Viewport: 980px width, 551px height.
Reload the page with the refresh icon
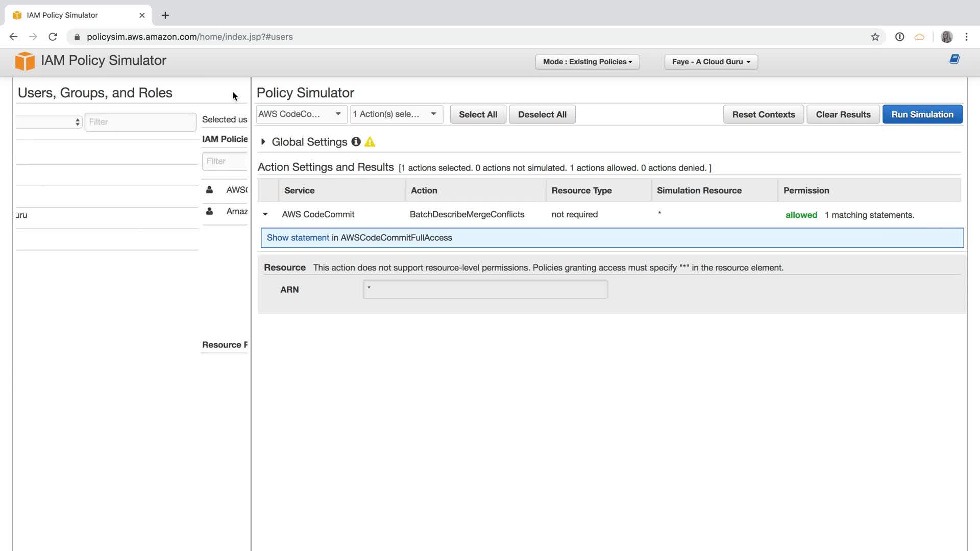coord(53,37)
